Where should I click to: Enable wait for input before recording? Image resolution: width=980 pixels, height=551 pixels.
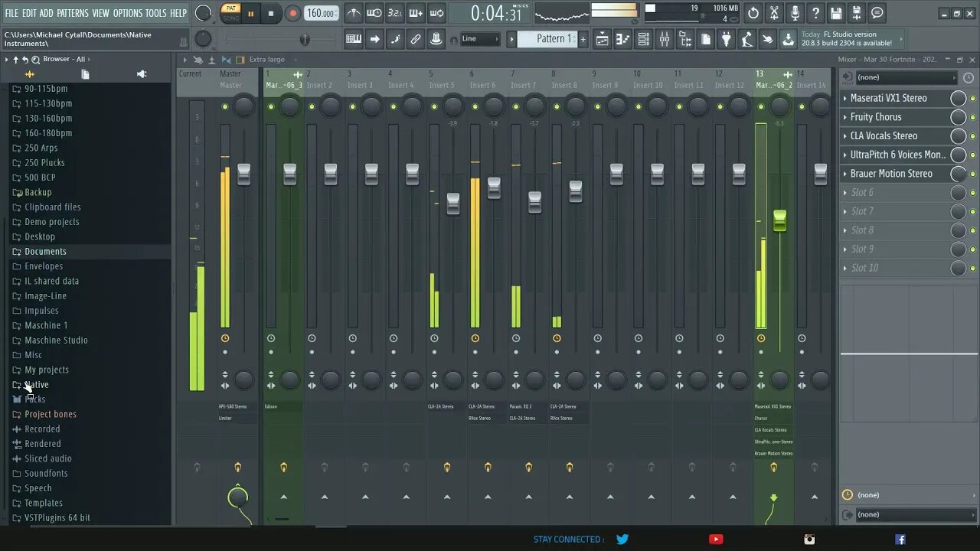coord(374,13)
